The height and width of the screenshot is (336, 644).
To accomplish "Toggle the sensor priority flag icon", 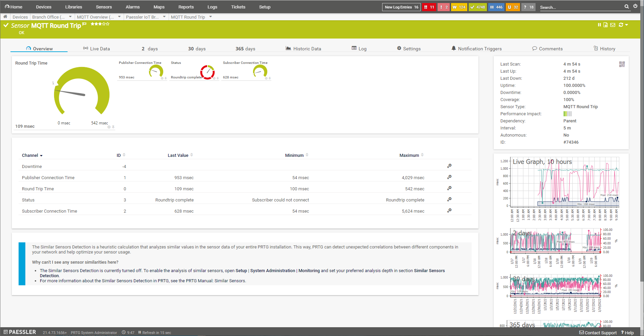I will [84, 24].
